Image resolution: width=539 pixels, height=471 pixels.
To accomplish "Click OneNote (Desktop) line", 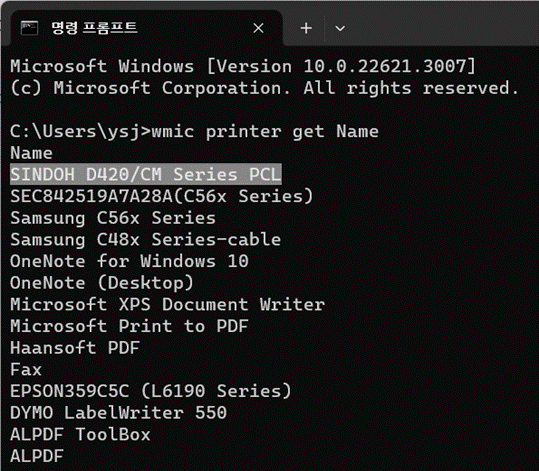I will pos(102,283).
